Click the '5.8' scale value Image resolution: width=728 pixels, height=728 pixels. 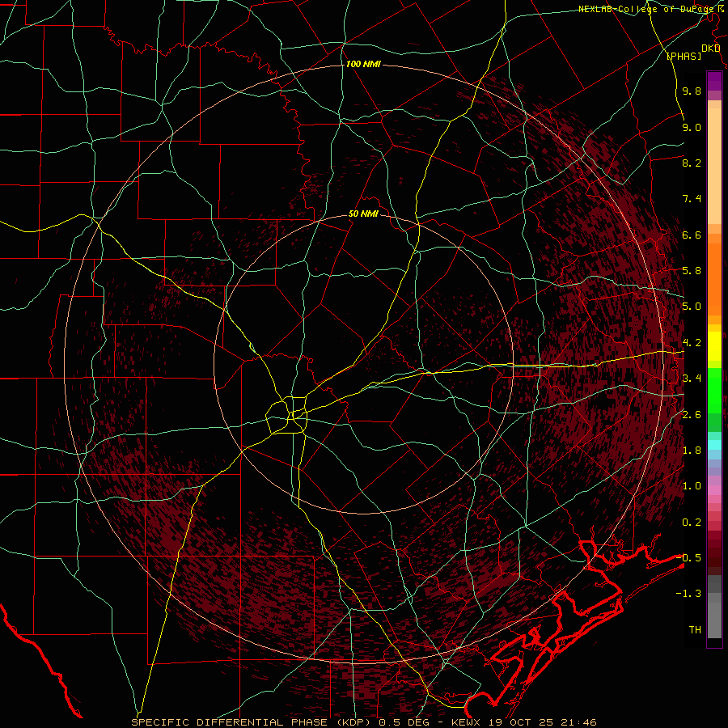tap(692, 271)
